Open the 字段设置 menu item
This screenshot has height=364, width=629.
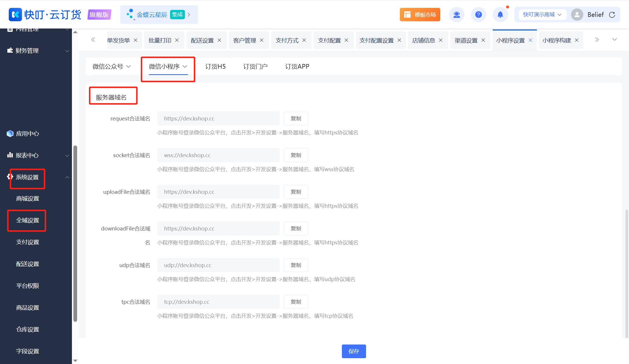[28, 351]
